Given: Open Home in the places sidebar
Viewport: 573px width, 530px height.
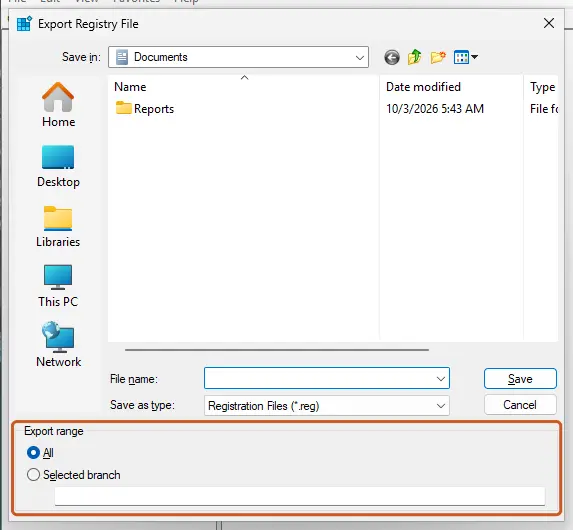Looking at the screenshot, I should 58,105.
